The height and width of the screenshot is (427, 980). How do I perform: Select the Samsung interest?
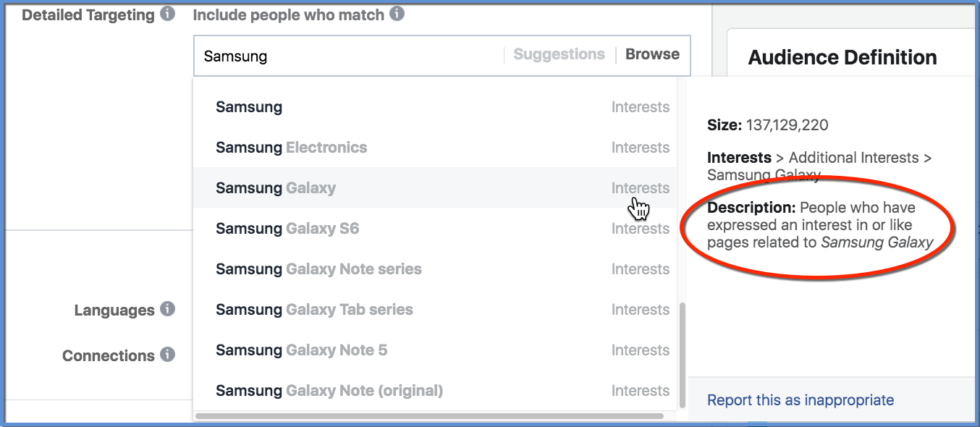(435, 107)
